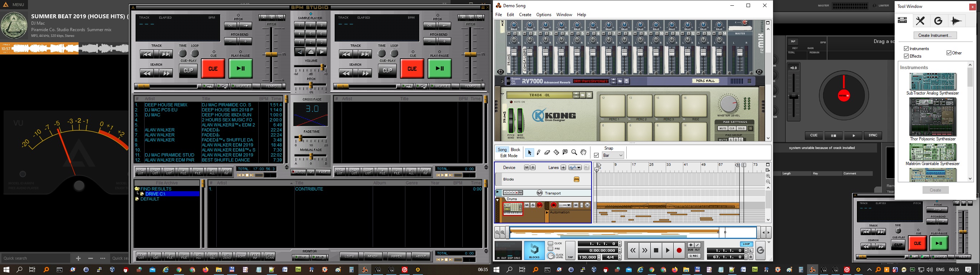Open the Options menu in Reason
This screenshot has height=275, width=980.
(x=544, y=15)
